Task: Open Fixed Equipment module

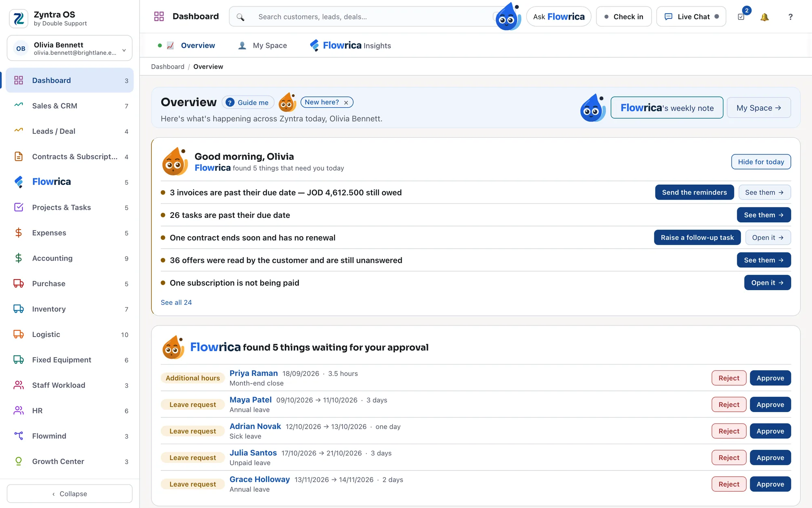Action: click(70, 360)
